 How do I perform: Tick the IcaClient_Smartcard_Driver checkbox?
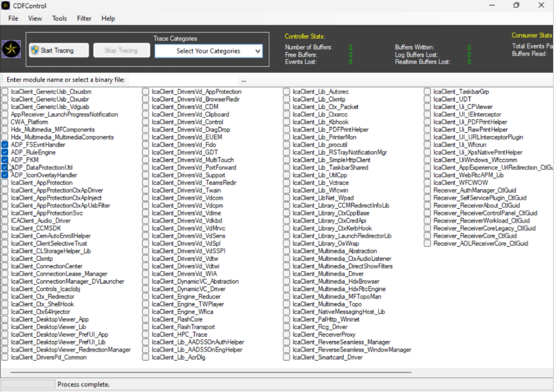pos(287,358)
